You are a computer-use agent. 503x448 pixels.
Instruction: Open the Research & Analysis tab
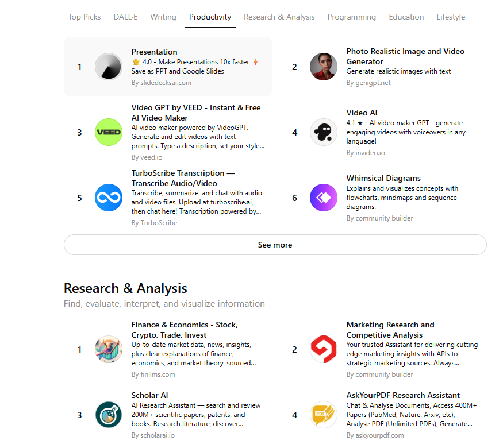click(279, 17)
